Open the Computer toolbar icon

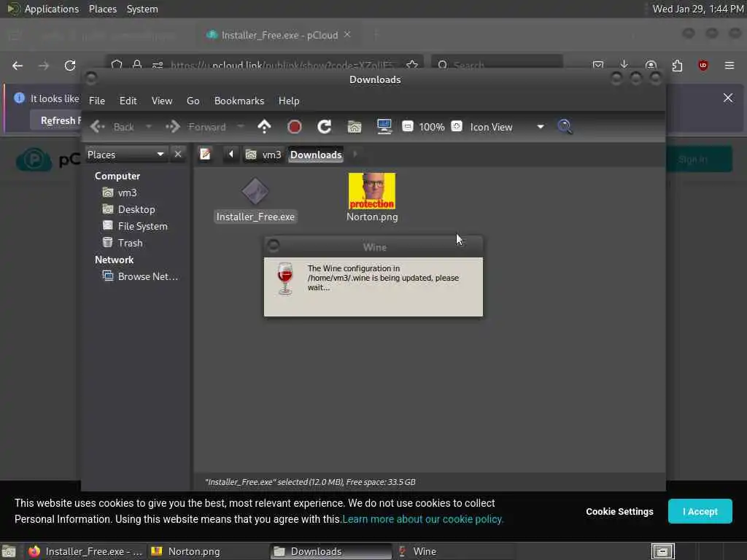pyautogui.click(x=384, y=127)
